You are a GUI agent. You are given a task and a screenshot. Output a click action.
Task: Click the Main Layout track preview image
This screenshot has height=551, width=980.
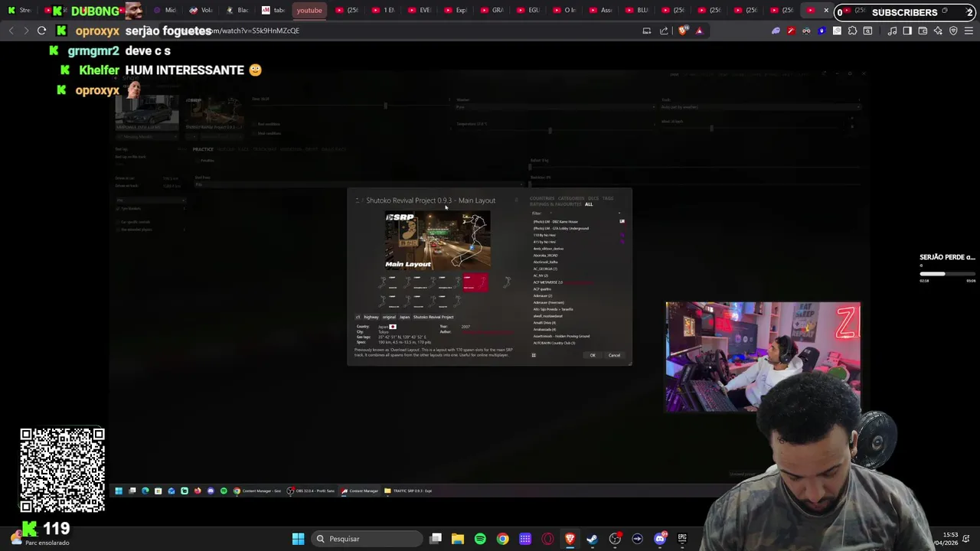437,241
